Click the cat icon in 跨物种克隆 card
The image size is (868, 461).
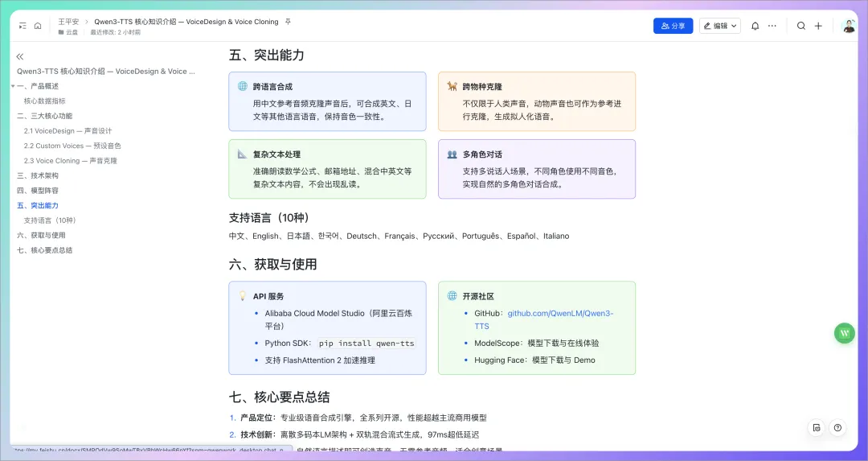click(x=452, y=86)
